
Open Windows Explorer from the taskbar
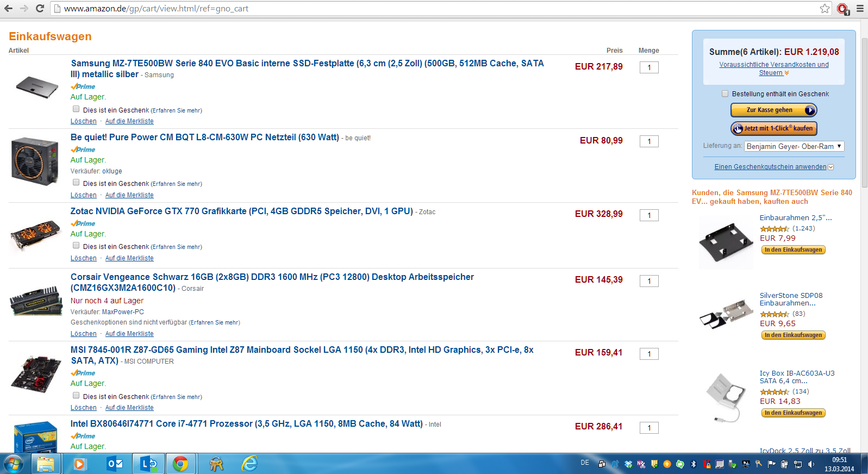point(46,464)
